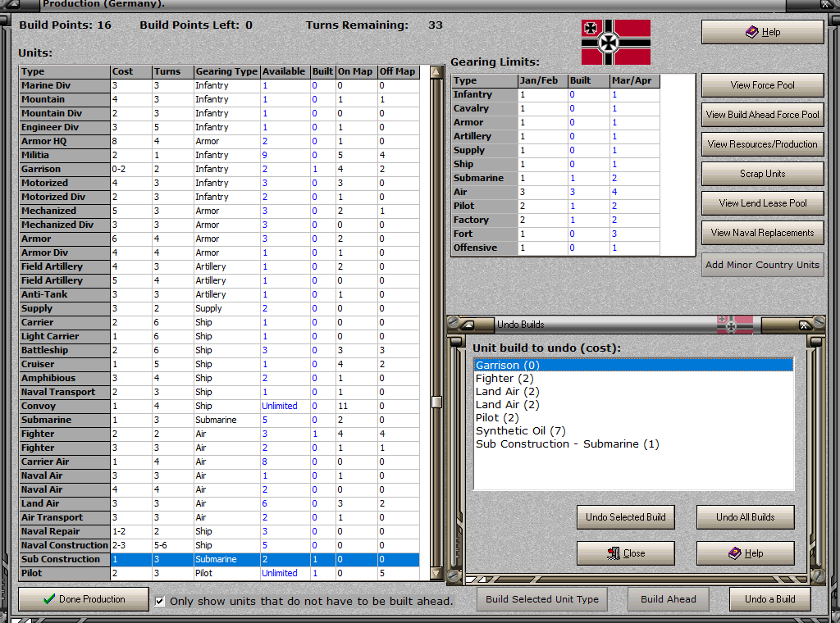This screenshot has width=840, height=623.
Task: Select the Motorized Div unit row
Action: (x=220, y=197)
